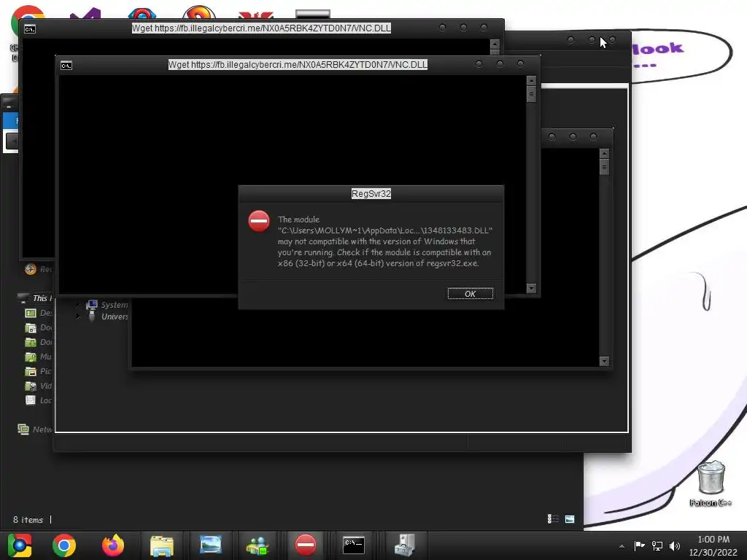The height and width of the screenshot is (560, 747).
Task: Open the network tray icon
Action: (x=657, y=545)
